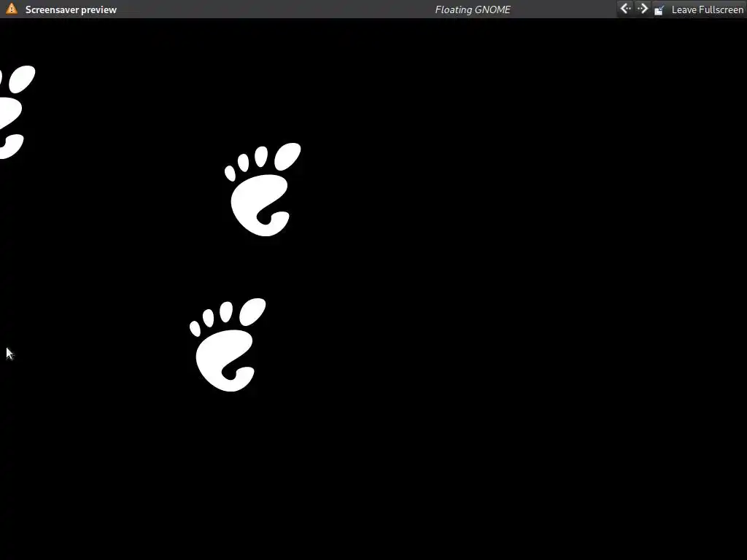This screenshot has width=747, height=560.
Task: Click the Floating GNOME screensaver title
Action: [473, 9]
